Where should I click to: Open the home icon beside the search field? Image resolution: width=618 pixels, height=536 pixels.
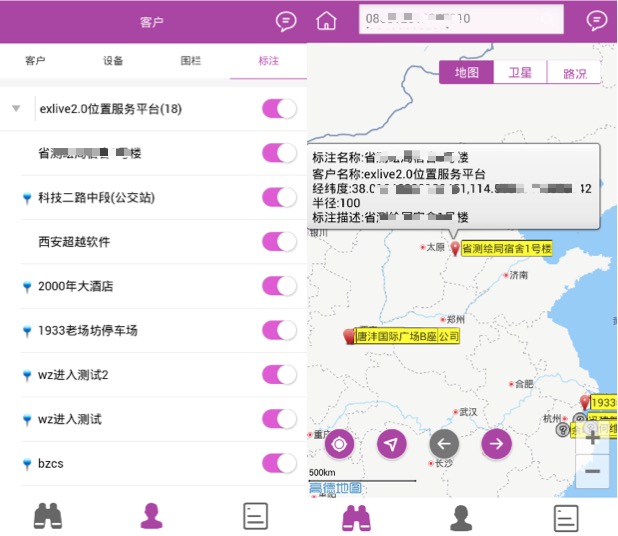point(326,21)
